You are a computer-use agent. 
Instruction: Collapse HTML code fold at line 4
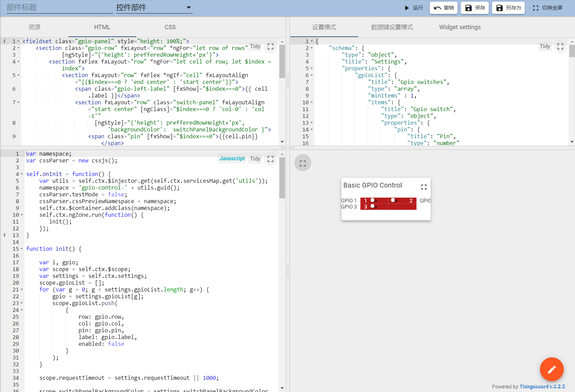click(x=18, y=61)
